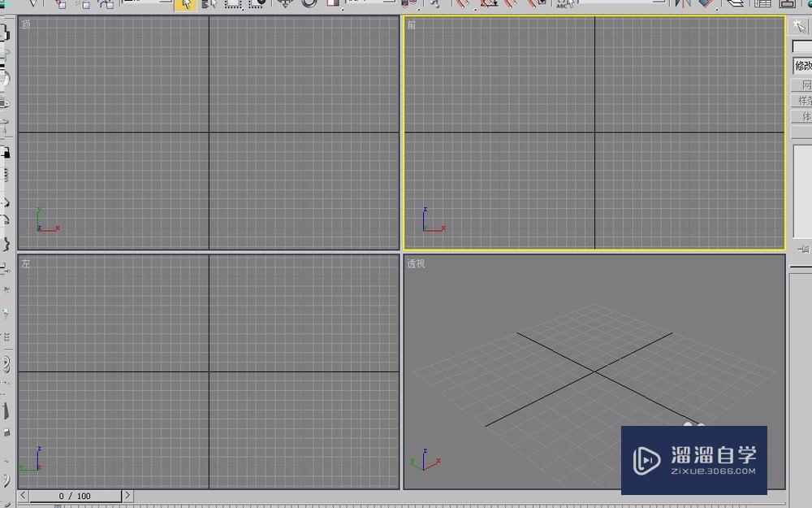This screenshot has height=508, width=812.
Task: Click the pin stack icon below modifier stack
Action: coord(803,250)
